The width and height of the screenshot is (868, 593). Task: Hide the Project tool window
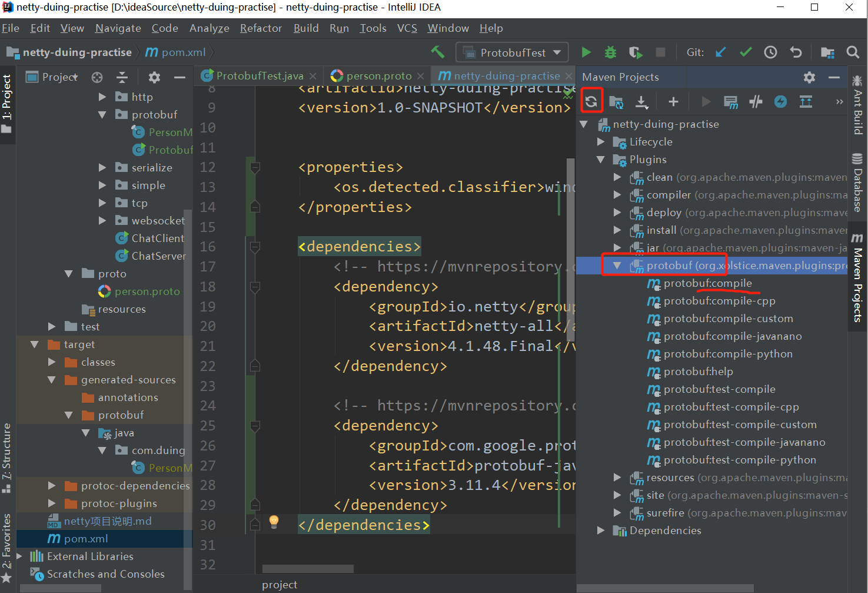(x=179, y=77)
